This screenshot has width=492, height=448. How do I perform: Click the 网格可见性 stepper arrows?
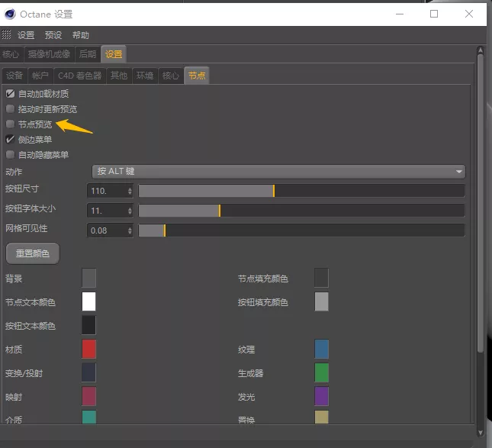[130, 230]
